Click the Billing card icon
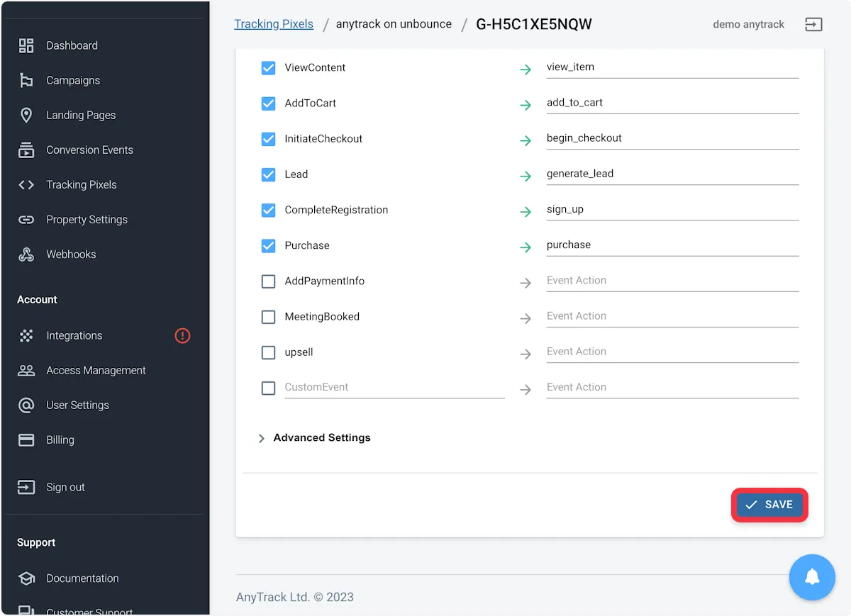The image size is (851, 616). click(x=26, y=439)
